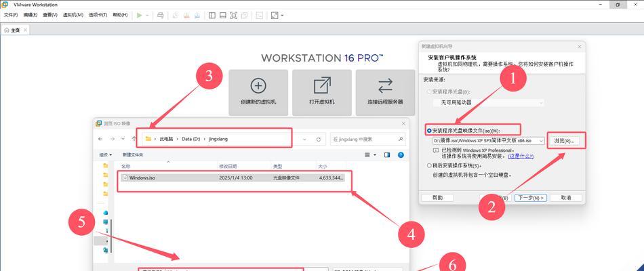The width and height of the screenshot is (644, 271).
Task: Open the 编辑(E) menu
Action: [31, 15]
